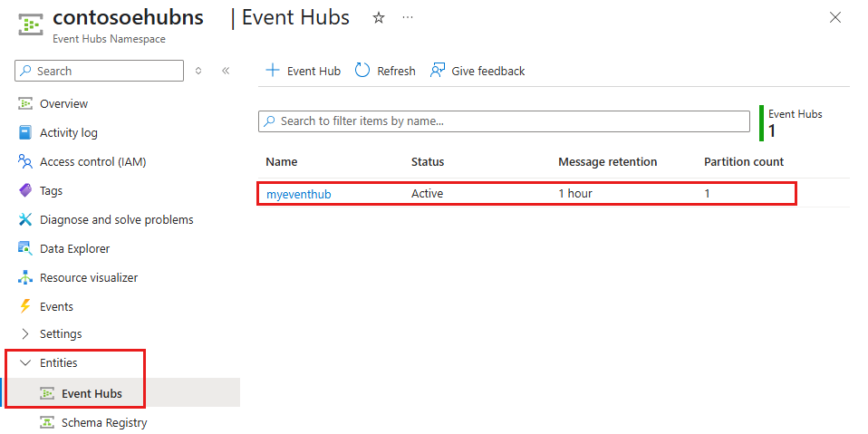This screenshot has height=434, width=868.
Task: Click Give feedback in toolbar
Action: 477,71
